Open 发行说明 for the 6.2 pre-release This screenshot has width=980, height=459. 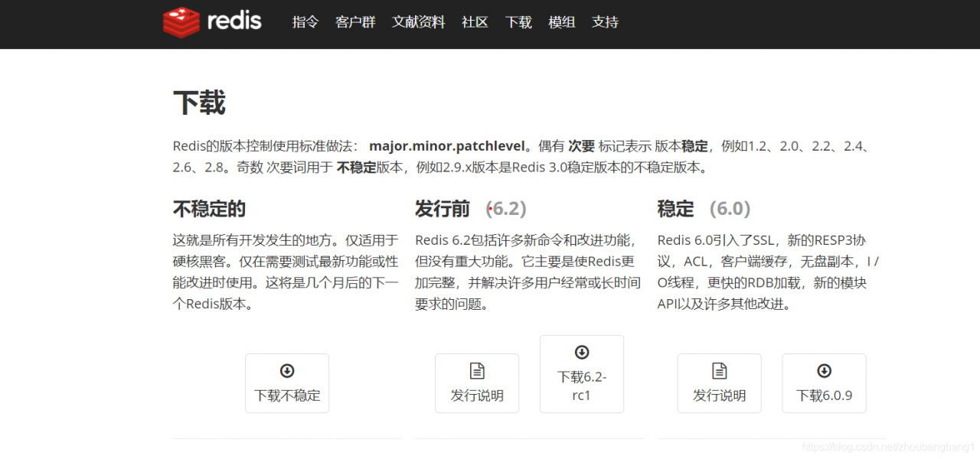point(477,383)
